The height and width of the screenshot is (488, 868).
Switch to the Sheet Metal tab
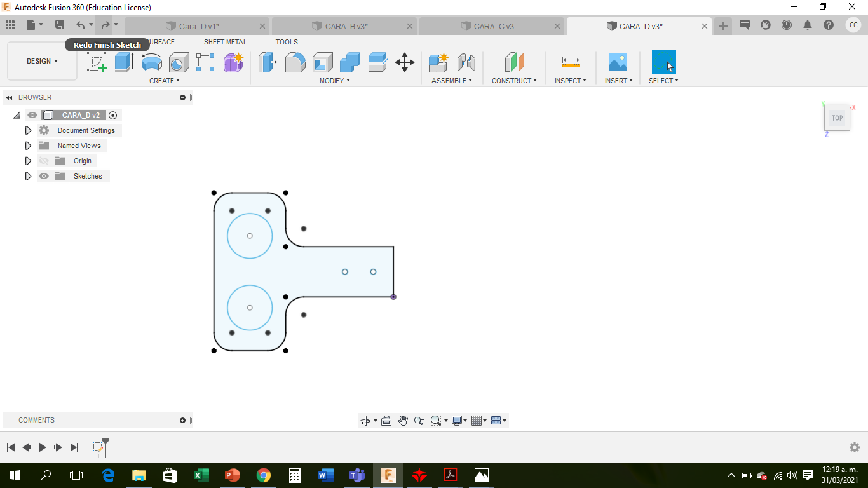point(226,42)
